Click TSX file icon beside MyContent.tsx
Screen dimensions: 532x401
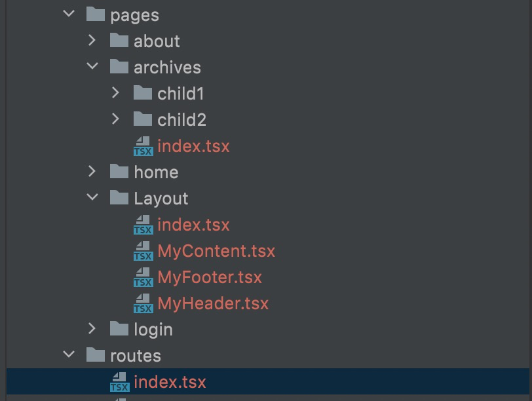coord(143,251)
